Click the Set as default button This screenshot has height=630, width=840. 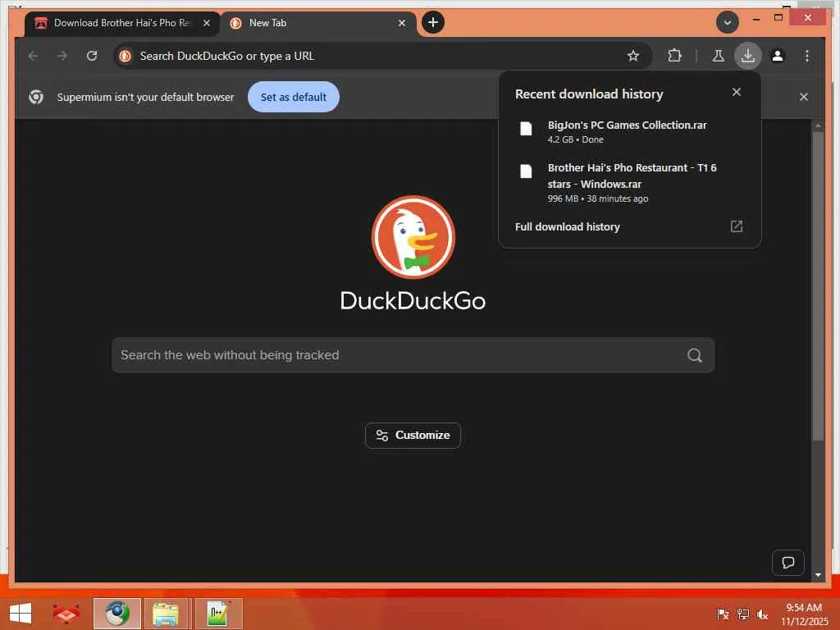294,97
